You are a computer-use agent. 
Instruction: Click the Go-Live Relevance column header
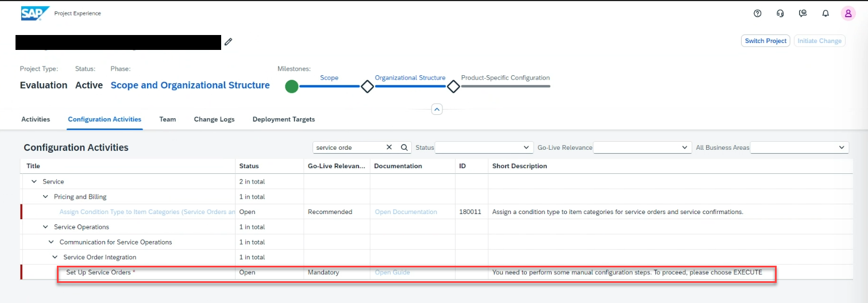(337, 166)
